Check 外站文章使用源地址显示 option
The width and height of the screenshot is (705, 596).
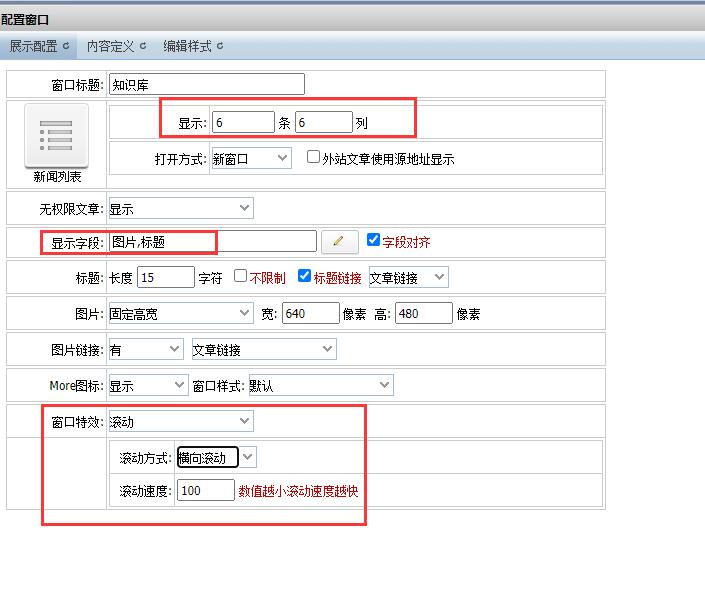click(313, 157)
